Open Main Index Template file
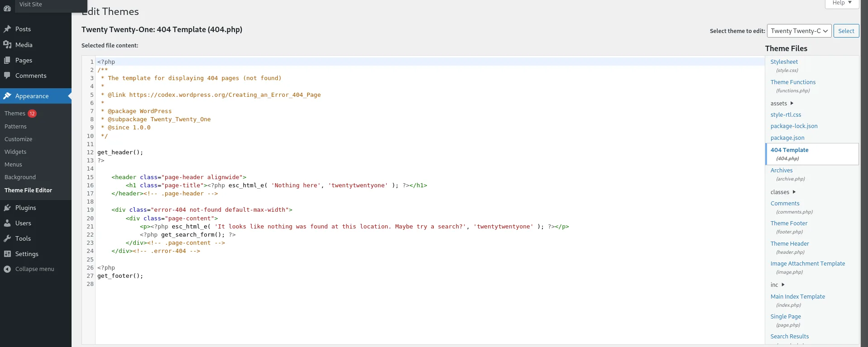Image resolution: width=868 pixels, height=347 pixels. [x=798, y=297]
